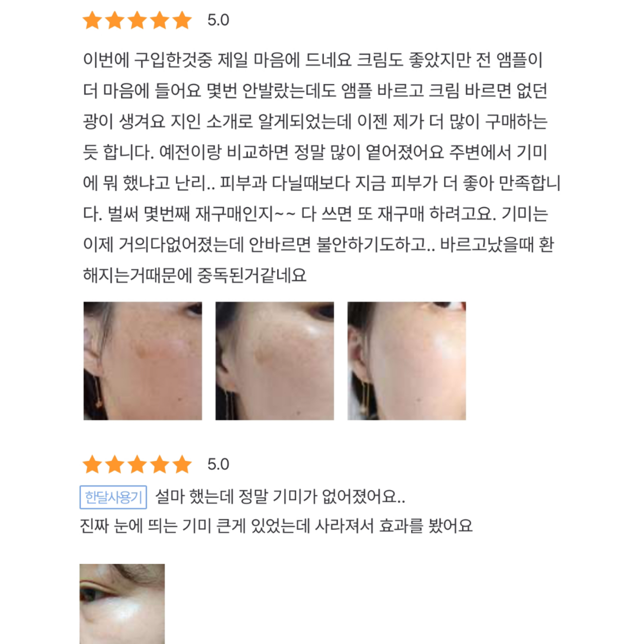
Task: Click the second star of the top review
Action: [115, 20]
